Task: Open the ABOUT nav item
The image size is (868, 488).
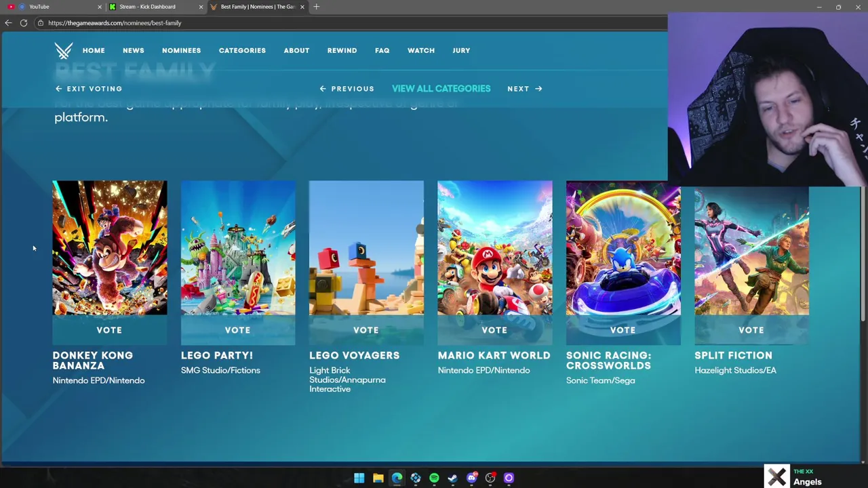Action: 296,50
